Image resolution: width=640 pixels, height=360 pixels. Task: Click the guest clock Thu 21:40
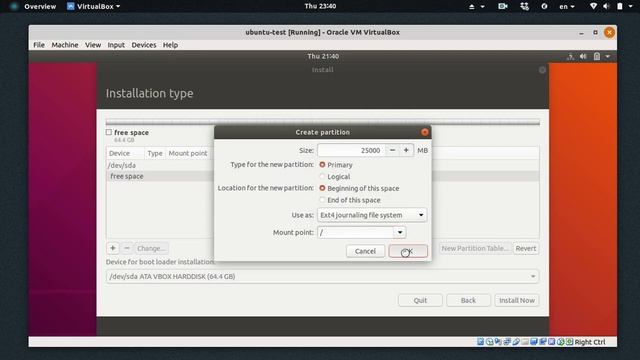[x=323, y=56]
